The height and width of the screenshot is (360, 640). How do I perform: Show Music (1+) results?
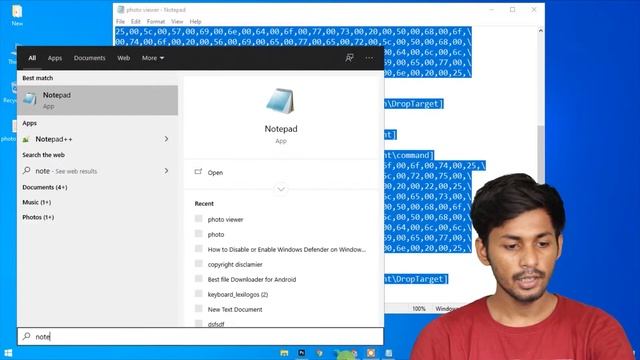tap(37, 202)
